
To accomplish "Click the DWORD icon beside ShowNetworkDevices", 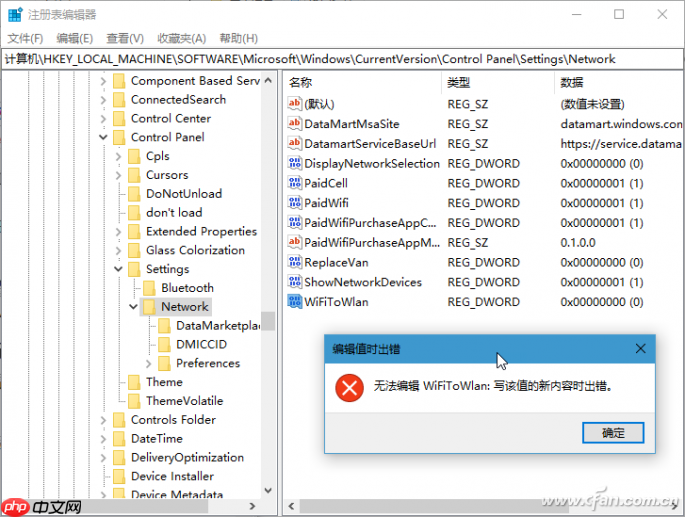I will [x=294, y=281].
